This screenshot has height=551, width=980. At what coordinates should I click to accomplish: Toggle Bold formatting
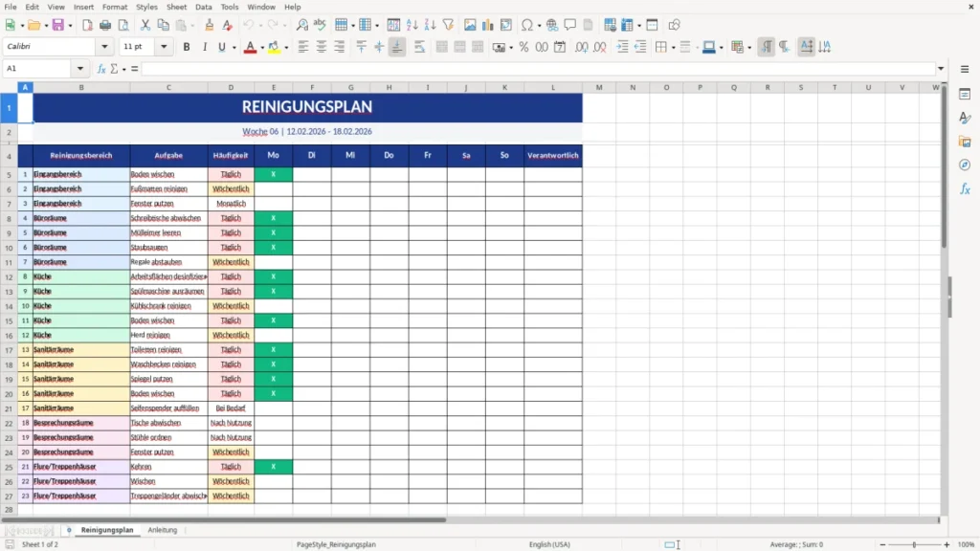tap(187, 47)
